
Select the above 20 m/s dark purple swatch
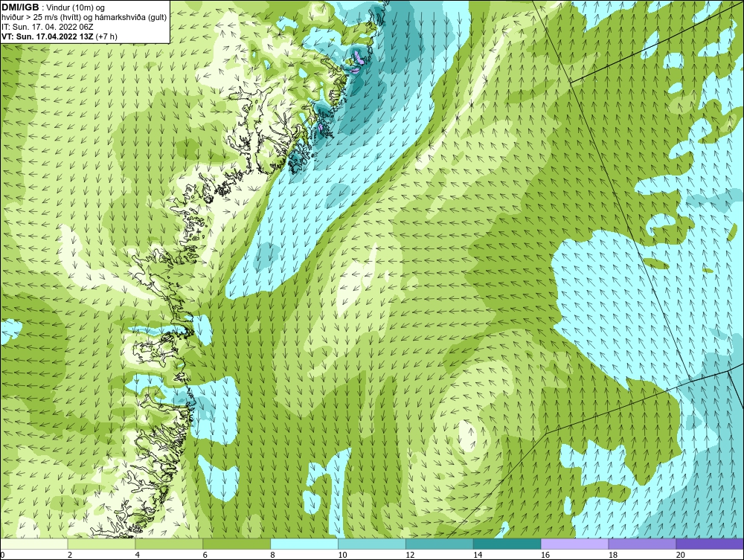(710, 544)
